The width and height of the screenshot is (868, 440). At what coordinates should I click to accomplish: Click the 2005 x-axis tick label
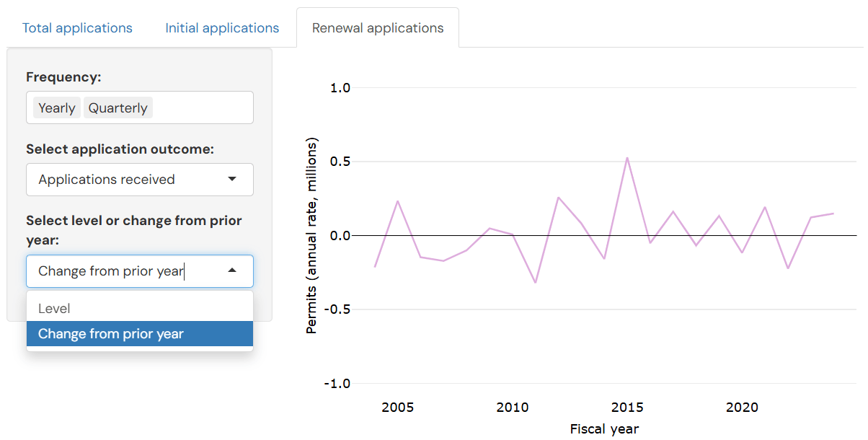click(x=397, y=408)
